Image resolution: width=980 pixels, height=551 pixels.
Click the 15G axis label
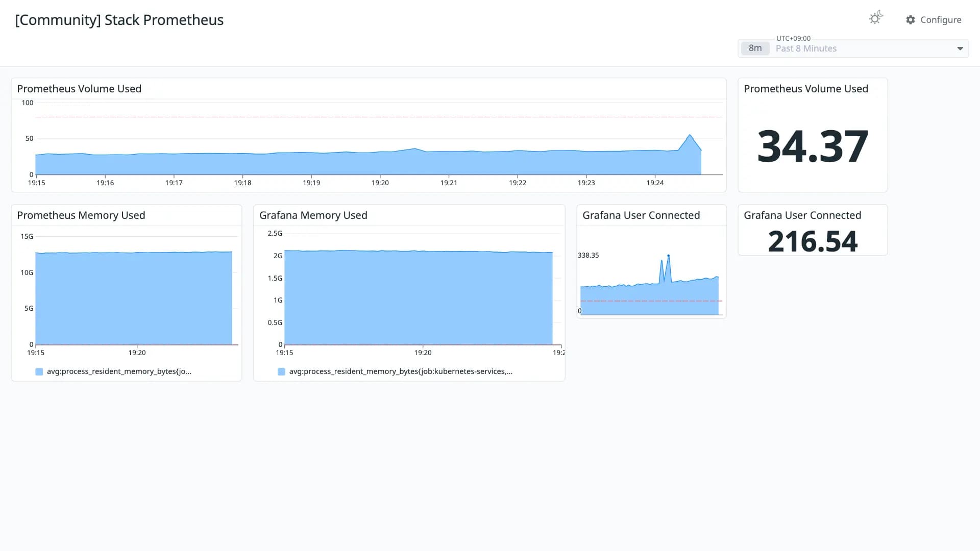(27, 236)
